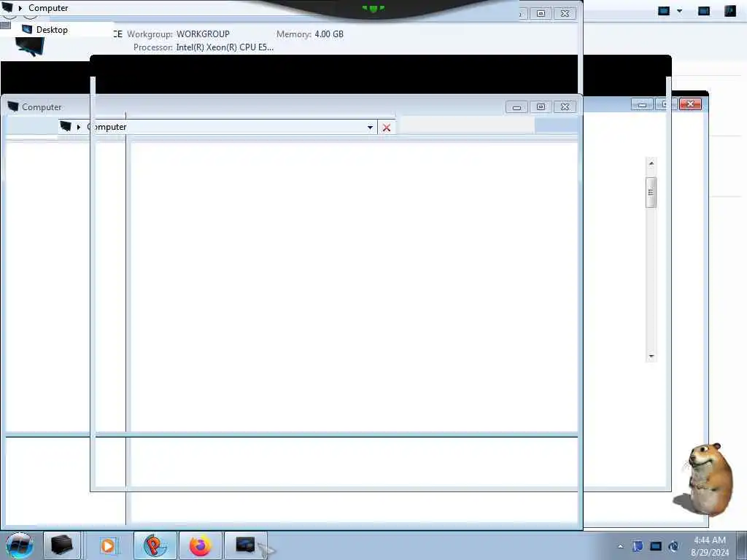The image size is (747, 560).
Task: Click the large computer icon beside system details
Action: tap(29, 46)
